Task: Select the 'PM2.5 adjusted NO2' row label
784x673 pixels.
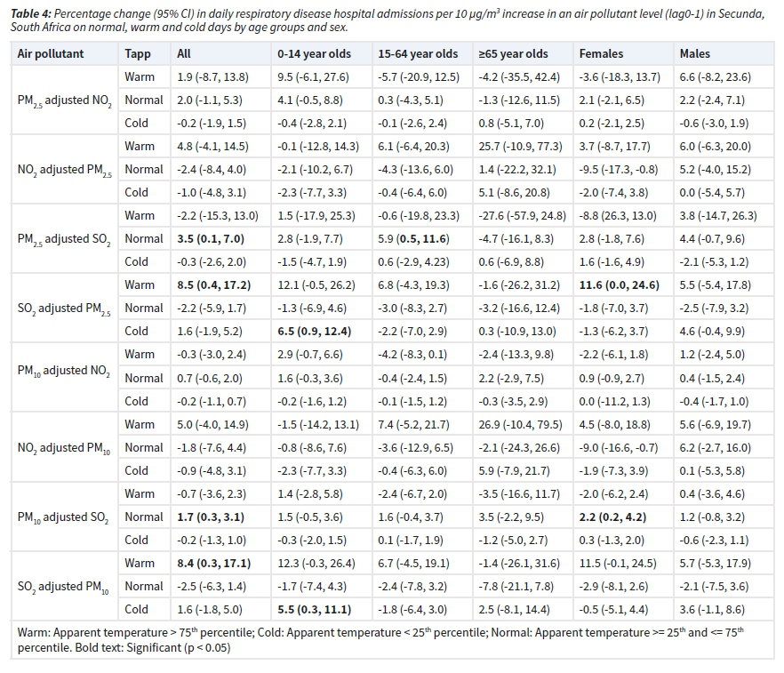Action: pyautogui.click(x=65, y=100)
